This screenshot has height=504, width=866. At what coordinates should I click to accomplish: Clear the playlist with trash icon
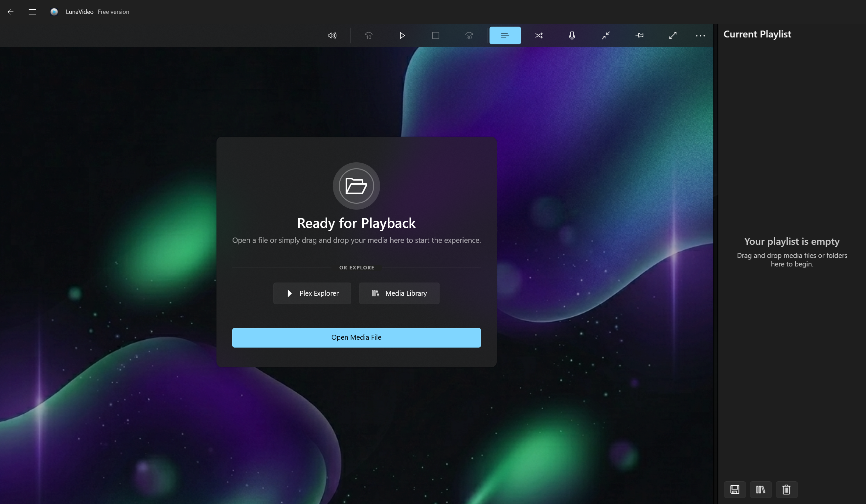tap(786, 490)
